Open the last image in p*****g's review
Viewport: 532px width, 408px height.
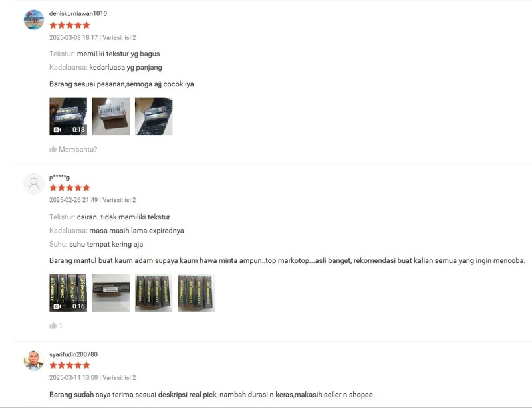196,292
